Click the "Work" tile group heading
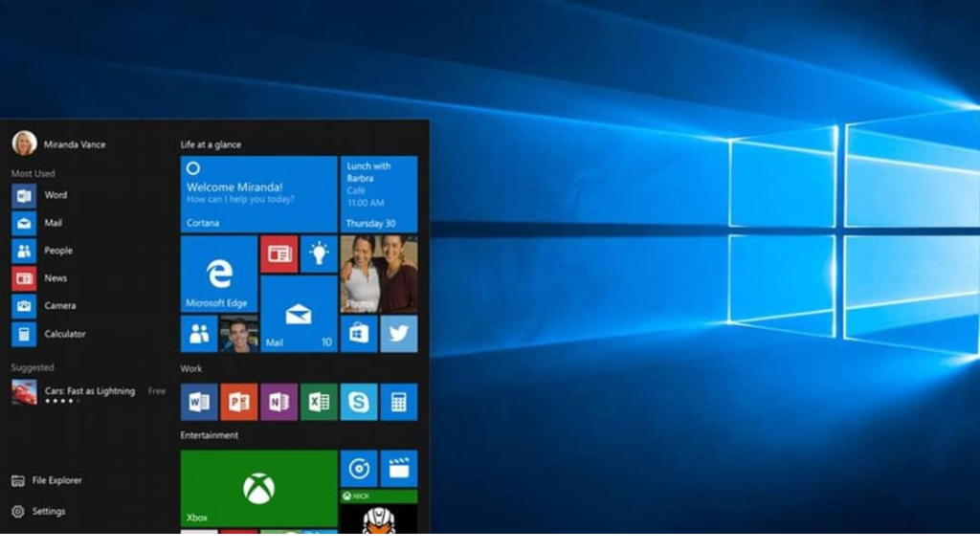The height and width of the screenshot is (551, 980). pos(191,368)
